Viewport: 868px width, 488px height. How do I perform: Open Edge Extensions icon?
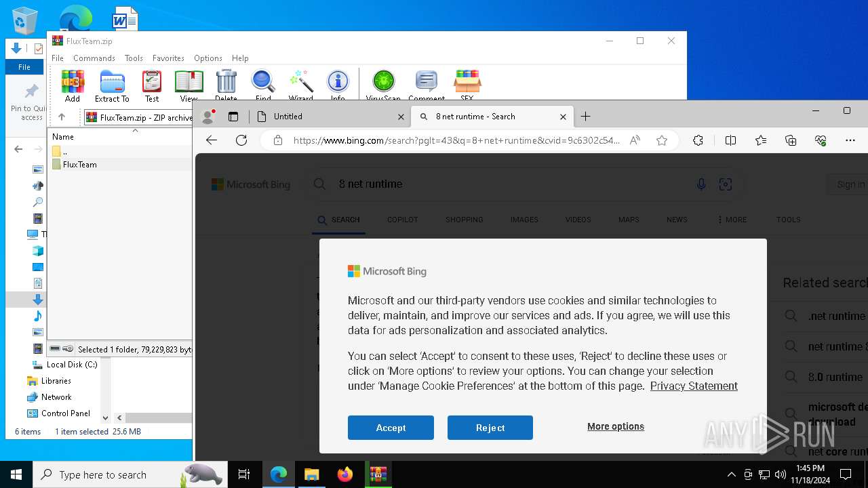(x=698, y=140)
